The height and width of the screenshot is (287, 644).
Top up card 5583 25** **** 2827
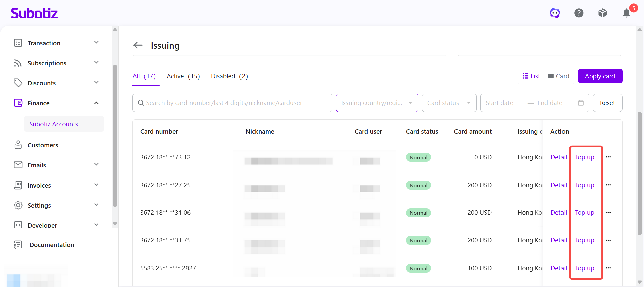pos(585,268)
